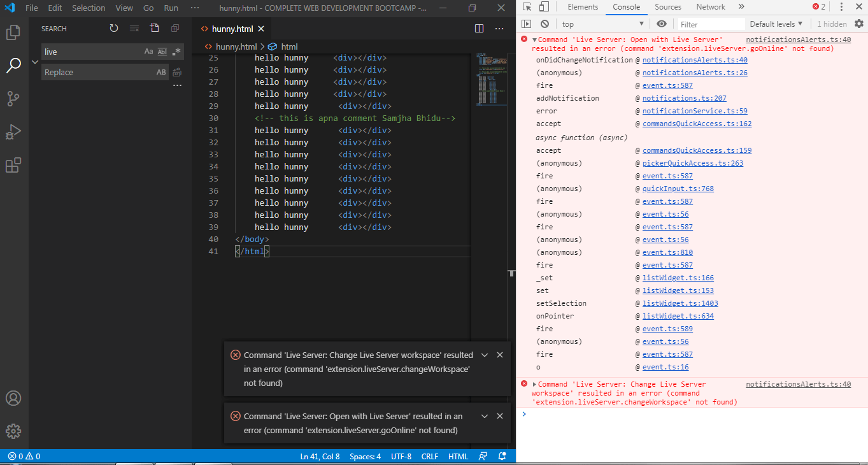The width and height of the screenshot is (868, 465).
Task: Toggle Use Regular Expression in search
Action: (176, 52)
